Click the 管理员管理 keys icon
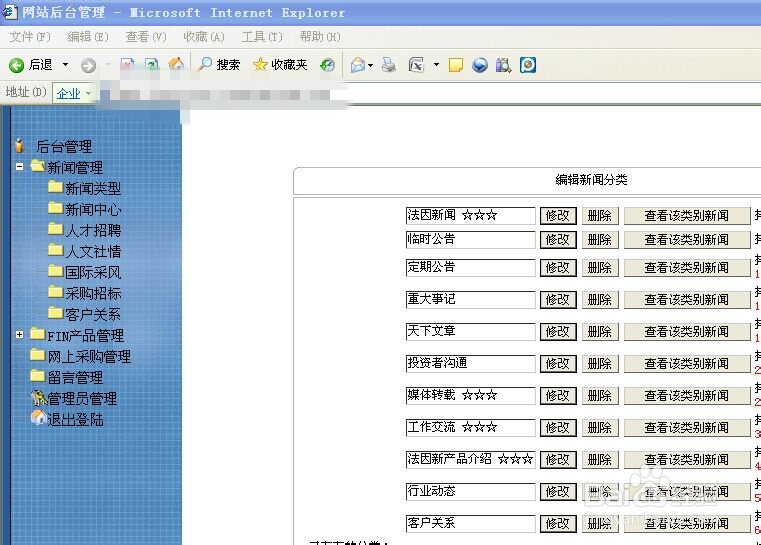This screenshot has width=761, height=545. click(38, 398)
